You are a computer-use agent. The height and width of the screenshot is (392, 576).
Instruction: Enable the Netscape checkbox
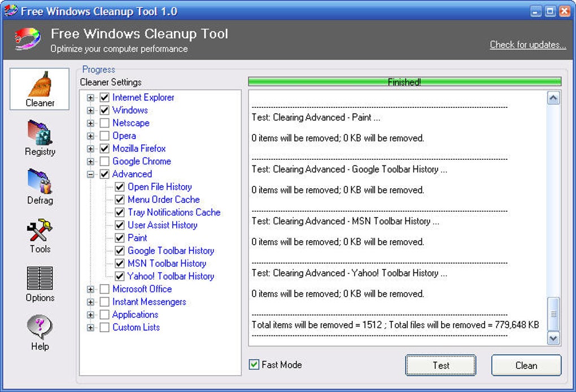click(x=104, y=123)
